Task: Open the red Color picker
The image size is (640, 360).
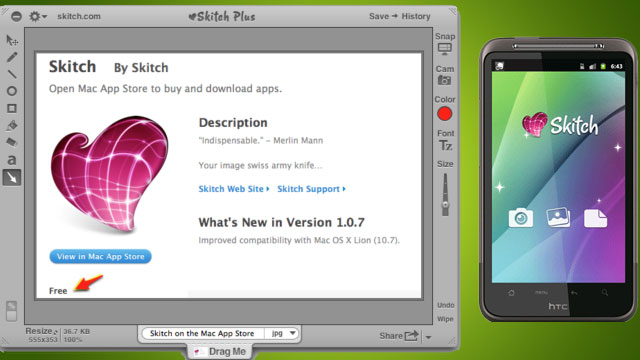Action: pos(444,114)
